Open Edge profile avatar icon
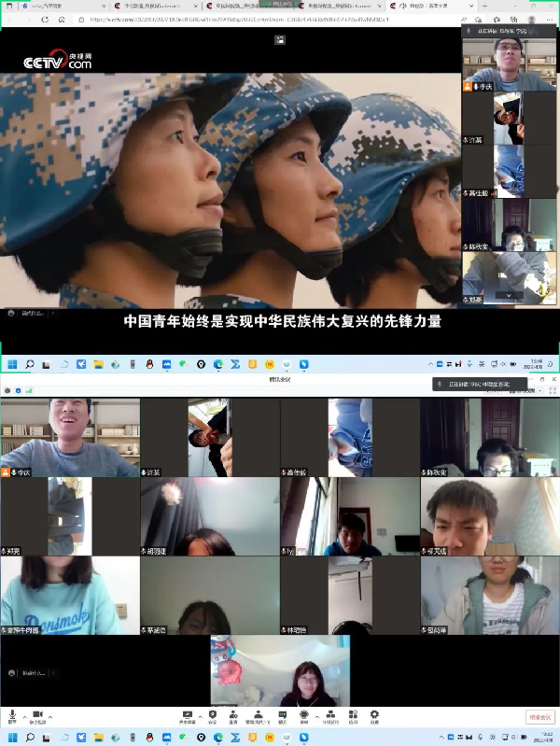560x746 pixels. point(532,20)
